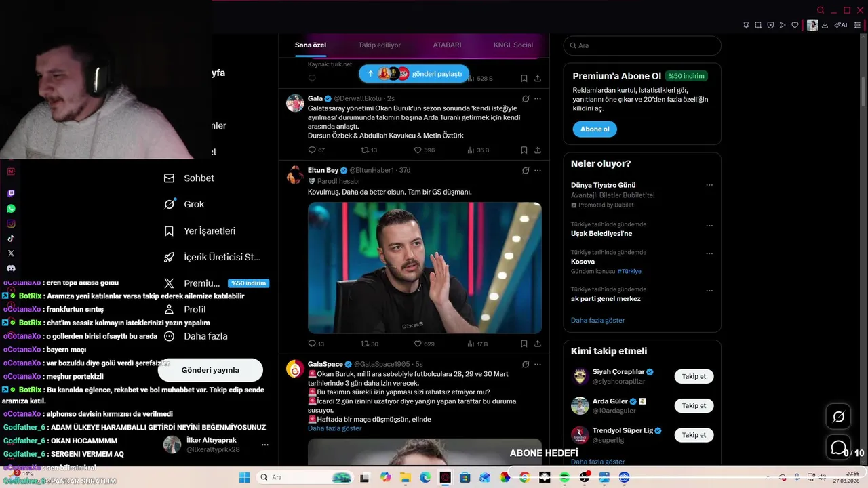Open more options on the Gala tweet
Image resolution: width=868 pixels, height=488 pixels.
click(x=538, y=99)
